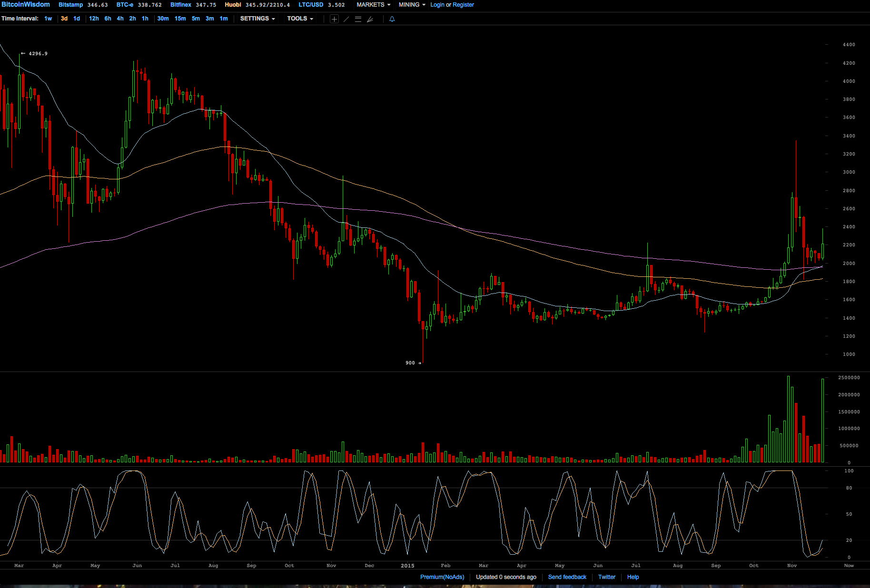The image size is (870, 588).
Task: Select the horizontal lines drawing tool
Action: (x=358, y=19)
